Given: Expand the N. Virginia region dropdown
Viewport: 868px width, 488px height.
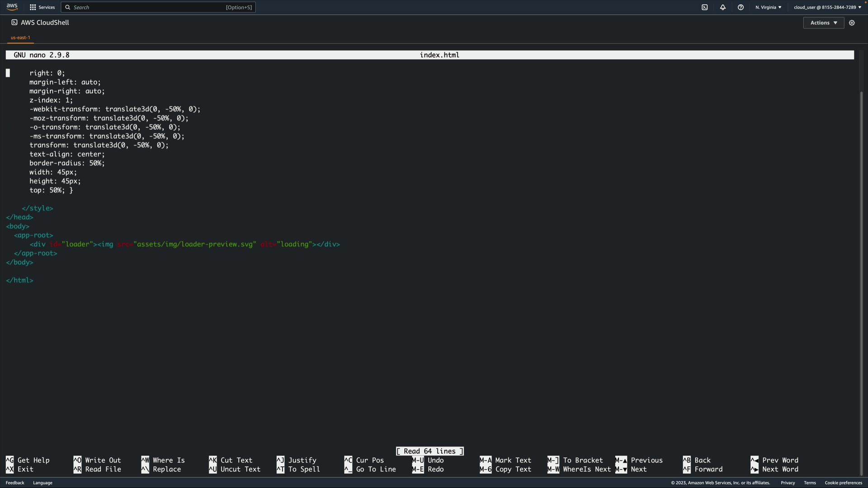Looking at the screenshot, I should pyautogui.click(x=768, y=7).
